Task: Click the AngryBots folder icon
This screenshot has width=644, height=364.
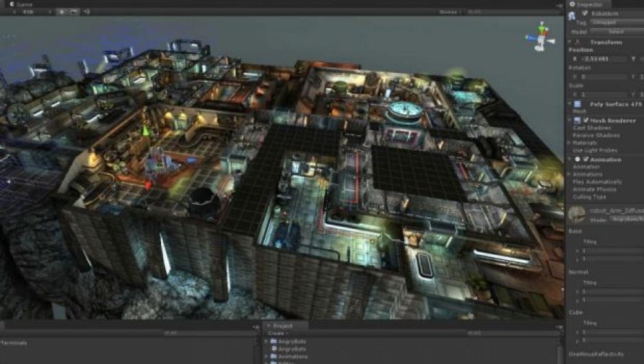Action: click(273, 341)
